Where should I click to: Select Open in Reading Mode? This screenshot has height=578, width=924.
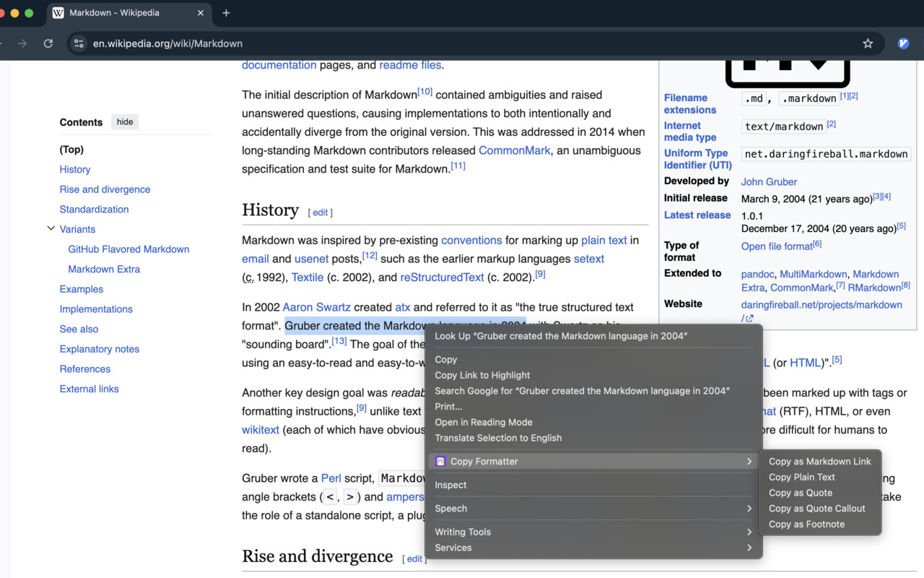click(x=593, y=422)
